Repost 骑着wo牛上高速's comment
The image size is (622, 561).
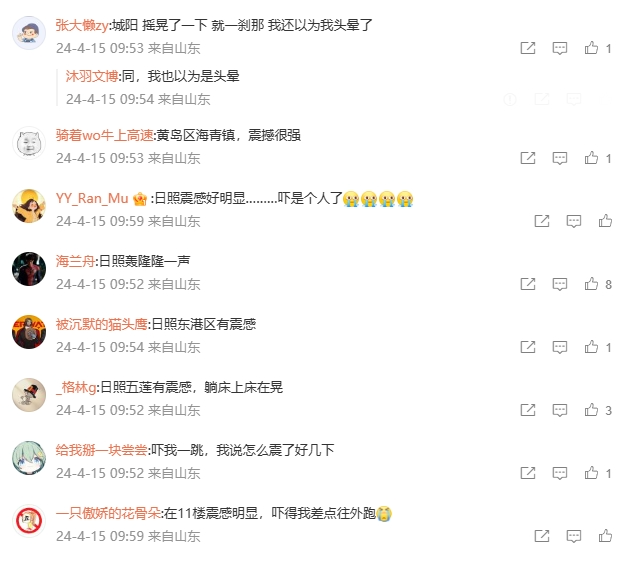click(528, 158)
